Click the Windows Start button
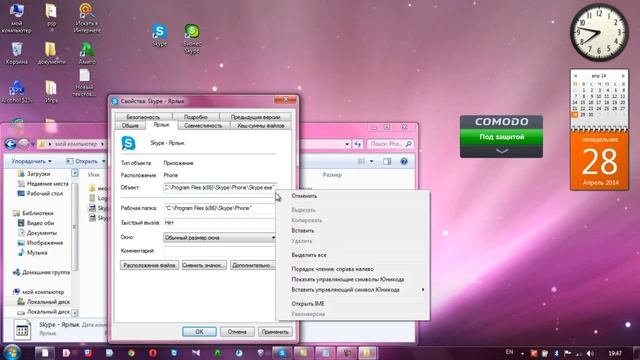Image resolution: width=640 pixels, height=360 pixels. (x=11, y=352)
